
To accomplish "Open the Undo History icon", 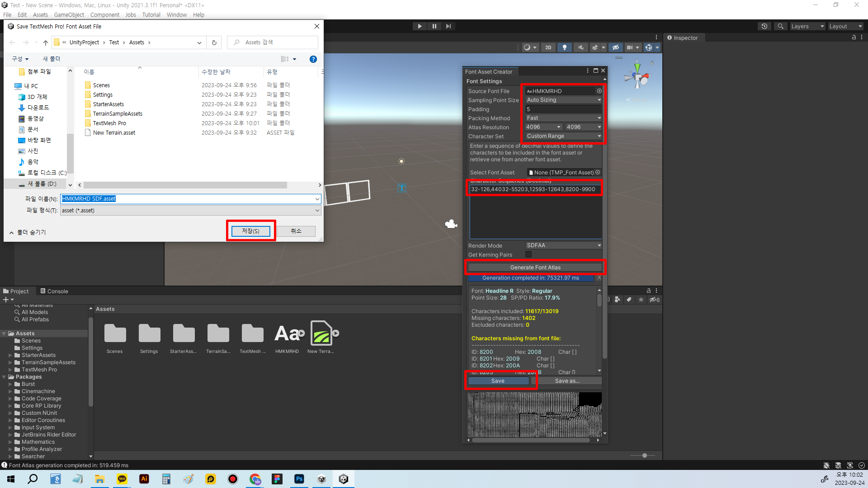I will click(x=764, y=26).
